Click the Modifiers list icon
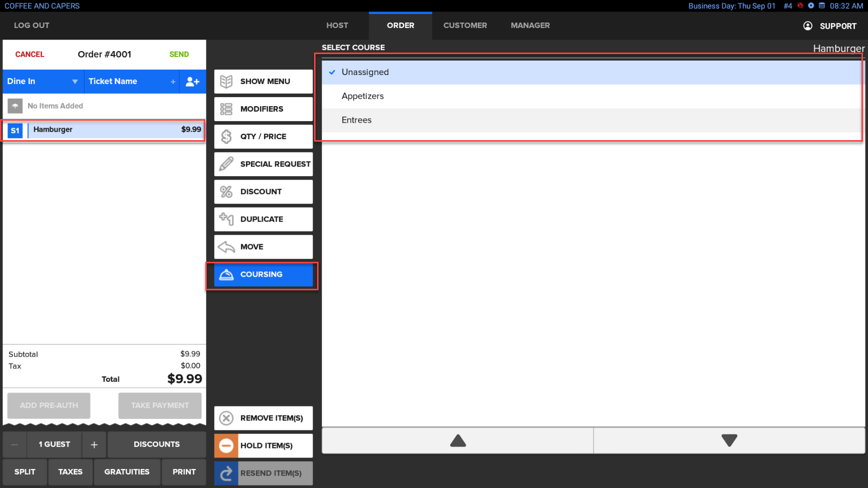Image resolution: width=868 pixels, height=488 pixels. point(226,109)
